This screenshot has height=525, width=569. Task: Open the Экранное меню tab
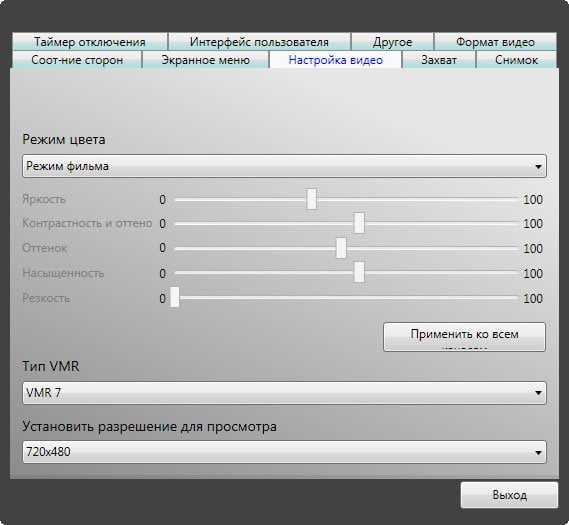(205, 60)
